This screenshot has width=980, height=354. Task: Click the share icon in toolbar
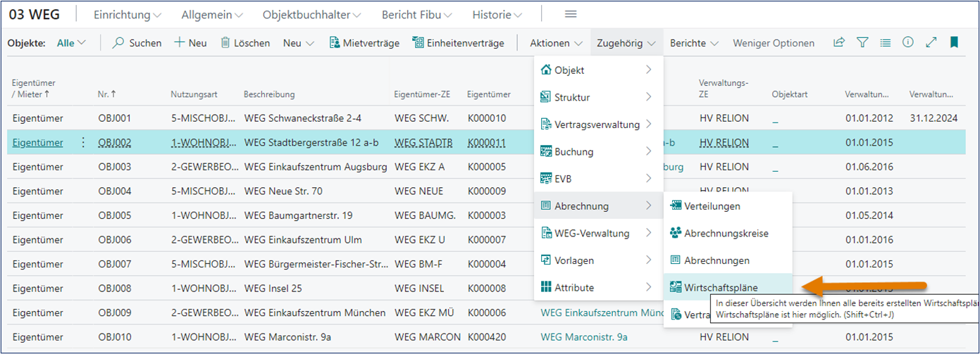(838, 43)
